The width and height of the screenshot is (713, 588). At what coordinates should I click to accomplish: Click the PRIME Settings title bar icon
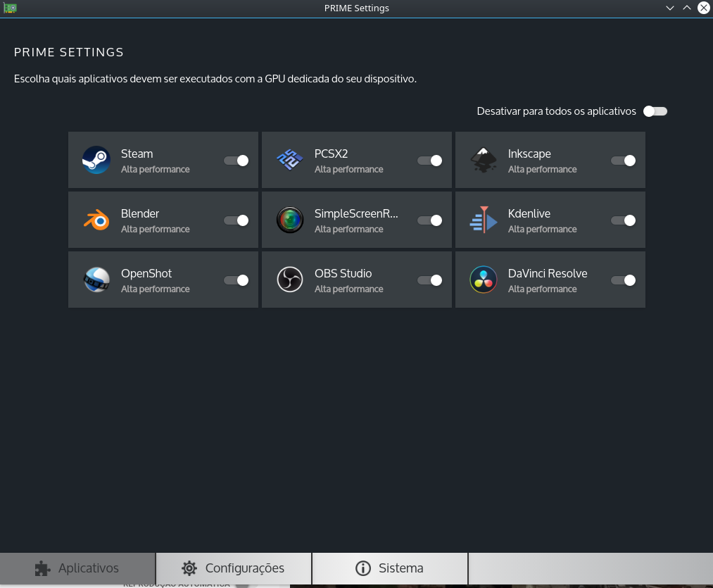10,8
